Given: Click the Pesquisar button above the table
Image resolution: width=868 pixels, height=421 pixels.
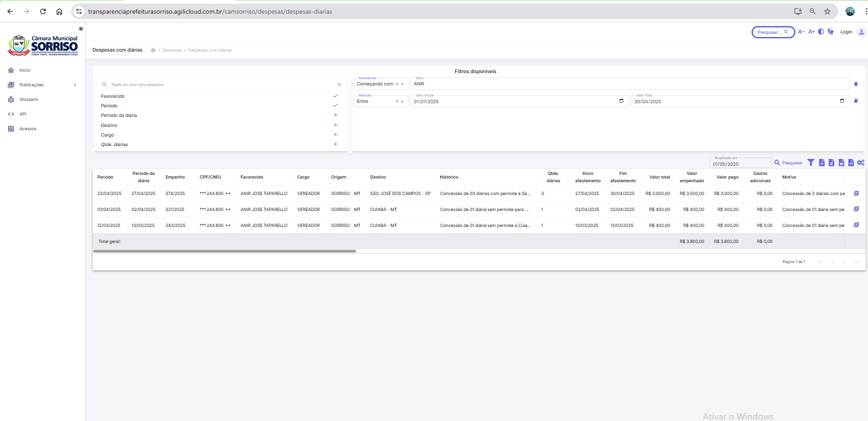Looking at the screenshot, I should pyautogui.click(x=789, y=163).
